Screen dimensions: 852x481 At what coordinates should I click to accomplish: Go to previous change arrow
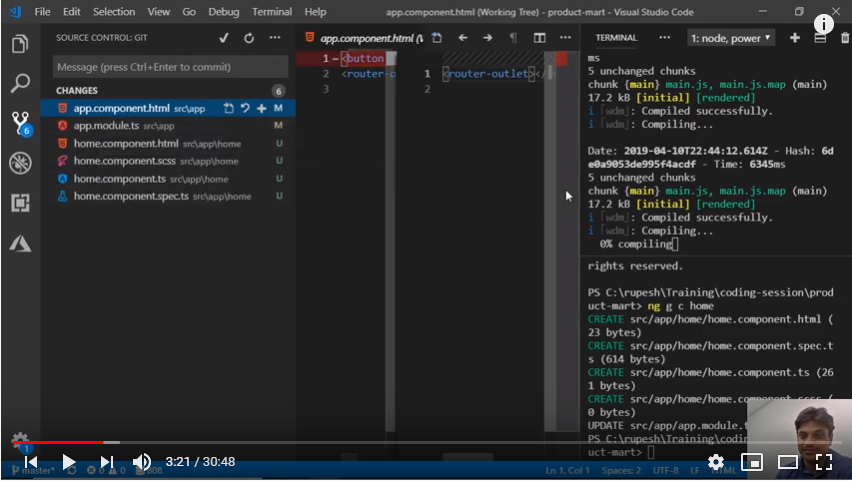(x=462, y=38)
